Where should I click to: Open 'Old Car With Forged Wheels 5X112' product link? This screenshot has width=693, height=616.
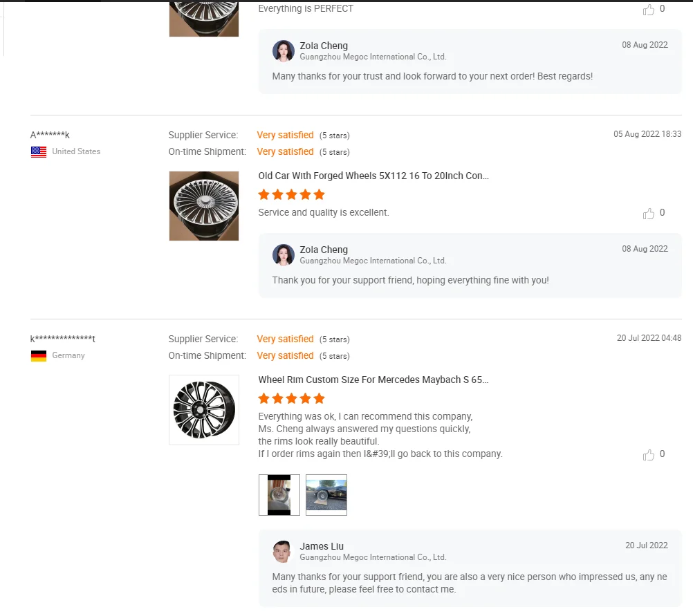pos(373,176)
